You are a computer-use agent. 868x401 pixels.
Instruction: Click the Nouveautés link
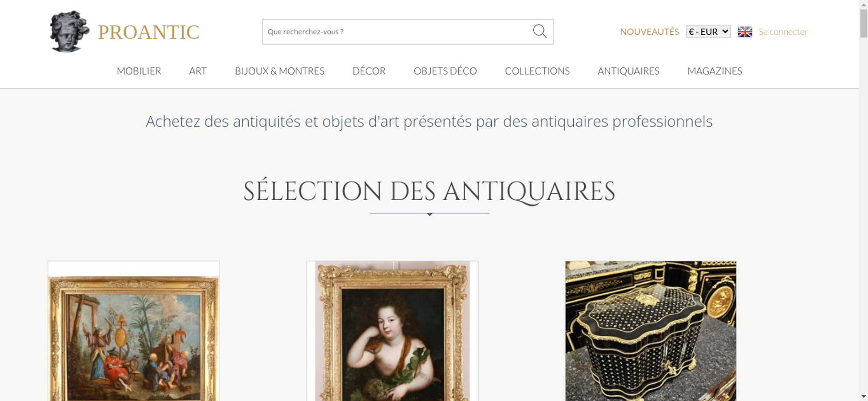point(649,32)
